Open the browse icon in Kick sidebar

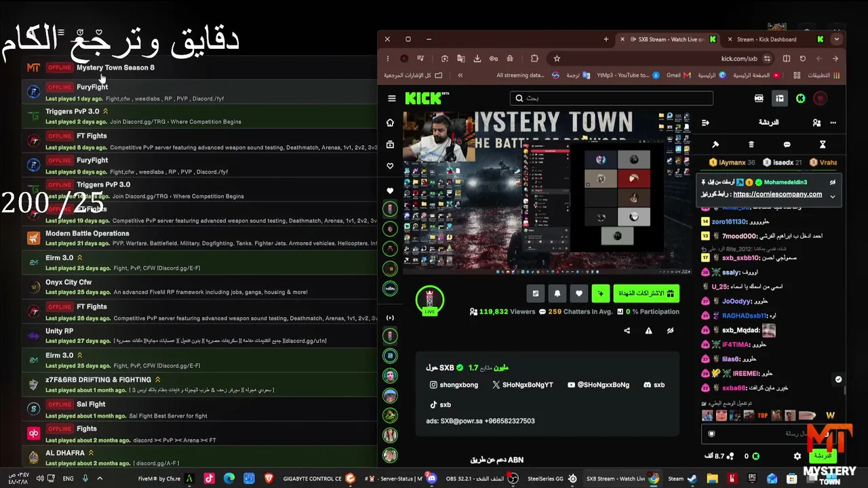[x=390, y=144]
